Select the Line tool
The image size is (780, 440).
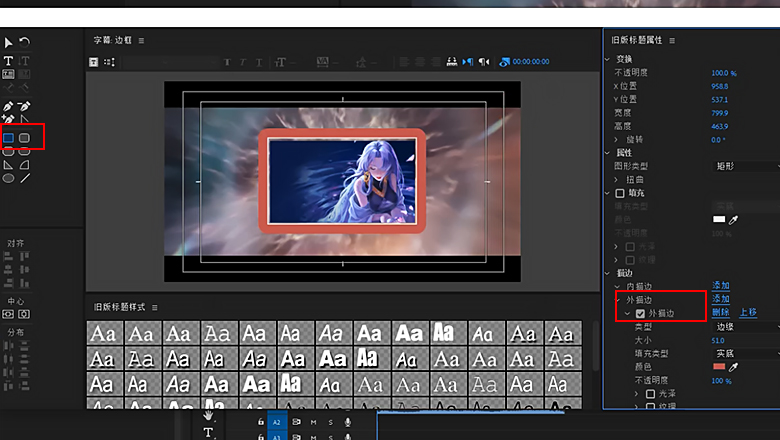click(x=25, y=178)
